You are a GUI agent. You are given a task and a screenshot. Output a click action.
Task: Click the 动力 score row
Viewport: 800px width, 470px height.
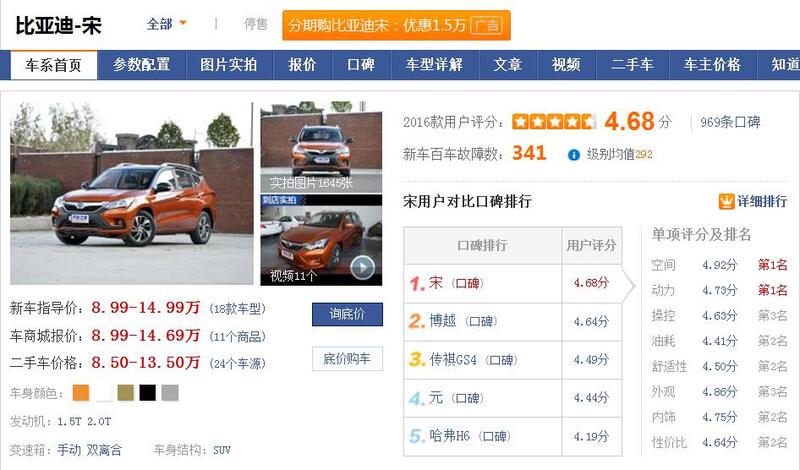point(719,290)
